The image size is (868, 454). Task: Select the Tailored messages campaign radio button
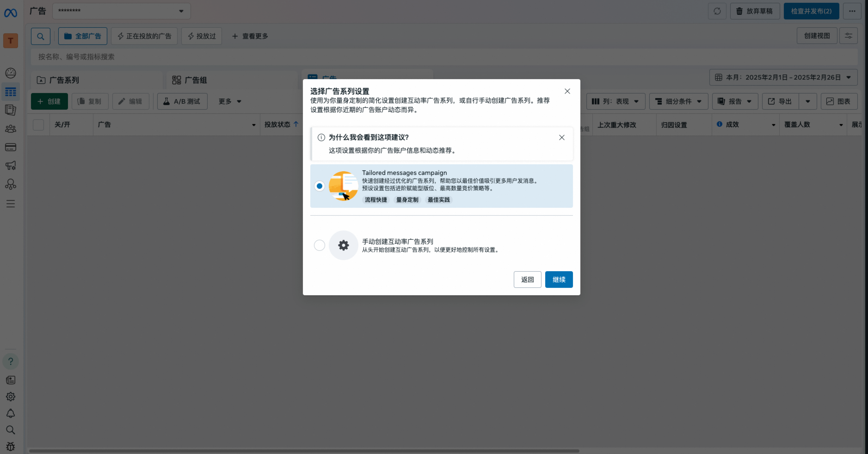tap(320, 186)
